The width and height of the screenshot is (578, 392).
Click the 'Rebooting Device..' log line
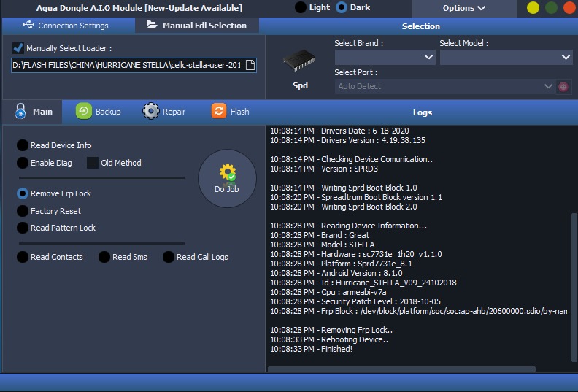tap(329, 339)
